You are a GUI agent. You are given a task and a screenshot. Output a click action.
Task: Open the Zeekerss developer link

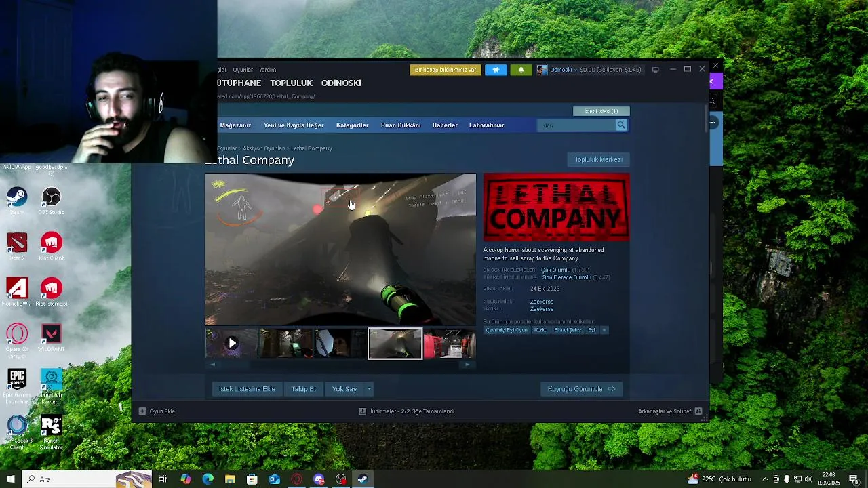pyautogui.click(x=542, y=302)
